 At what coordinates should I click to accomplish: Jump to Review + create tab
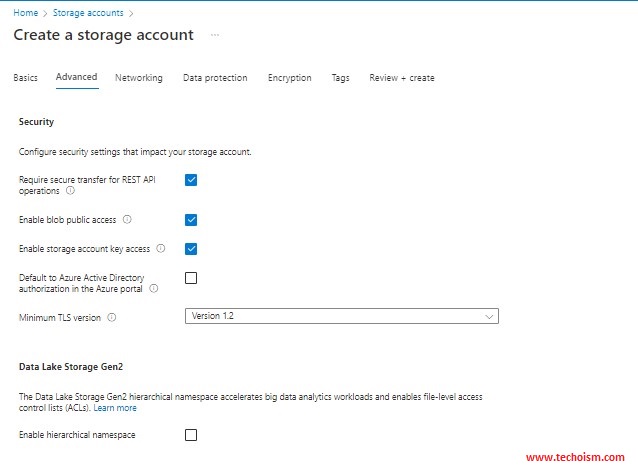click(x=402, y=78)
